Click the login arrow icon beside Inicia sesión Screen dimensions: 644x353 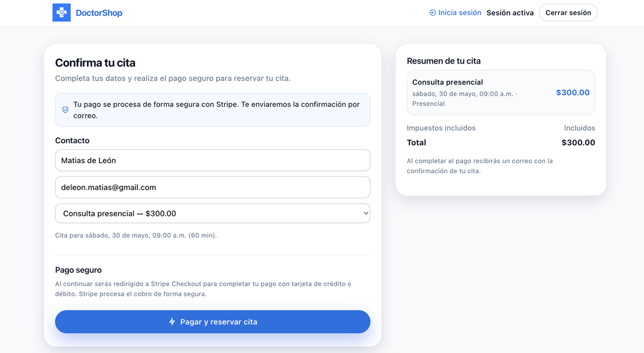click(x=432, y=13)
